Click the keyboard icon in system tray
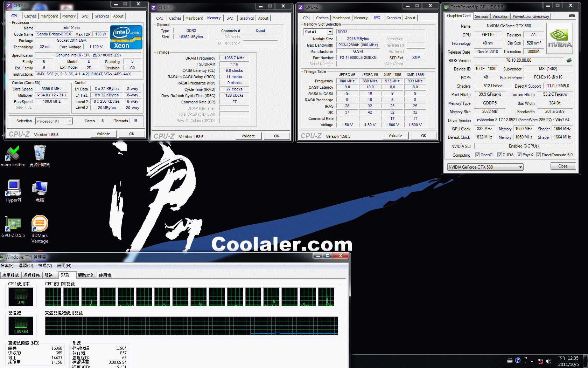The image size is (588, 368). (510, 361)
